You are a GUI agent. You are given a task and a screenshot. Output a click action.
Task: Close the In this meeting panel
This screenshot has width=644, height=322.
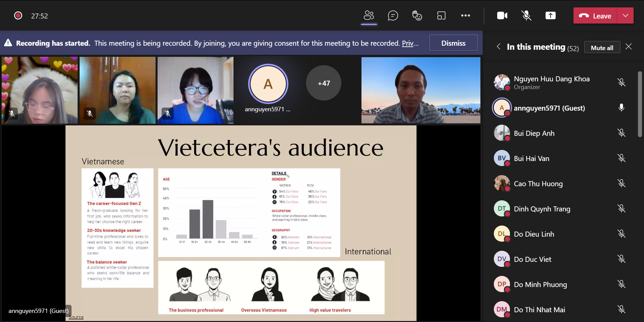pos(629,47)
